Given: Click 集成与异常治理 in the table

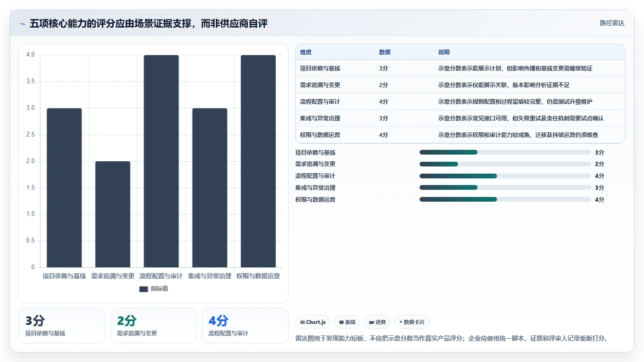Looking at the screenshot, I should tap(320, 118).
